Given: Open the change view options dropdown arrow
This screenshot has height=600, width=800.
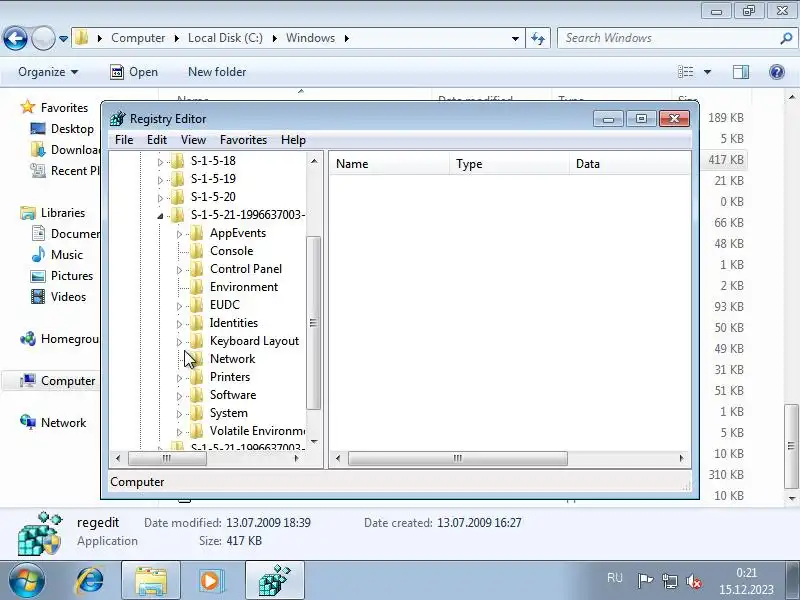Looking at the screenshot, I should click(707, 72).
